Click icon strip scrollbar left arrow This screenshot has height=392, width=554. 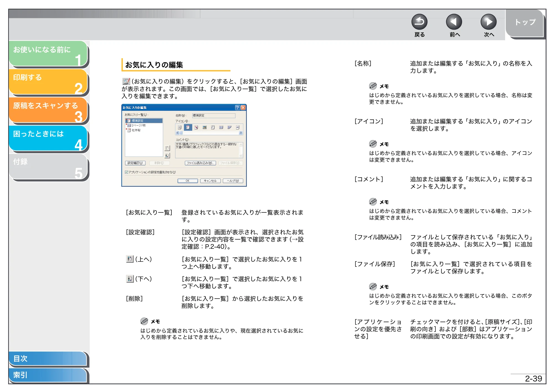pyautogui.click(x=178, y=133)
